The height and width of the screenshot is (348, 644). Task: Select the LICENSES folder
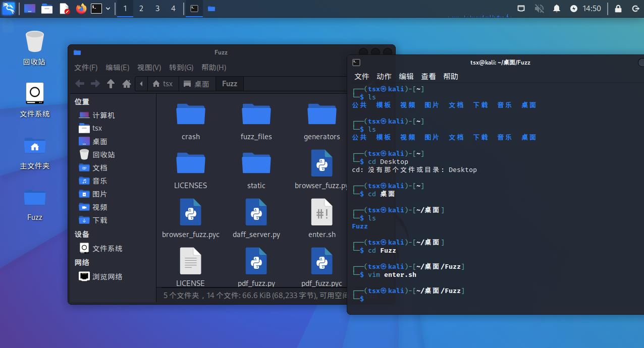(191, 170)
